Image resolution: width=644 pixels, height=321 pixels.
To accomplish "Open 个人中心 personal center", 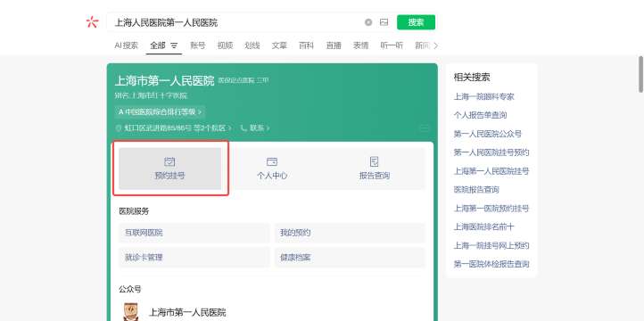I will [x=272, y=169].
